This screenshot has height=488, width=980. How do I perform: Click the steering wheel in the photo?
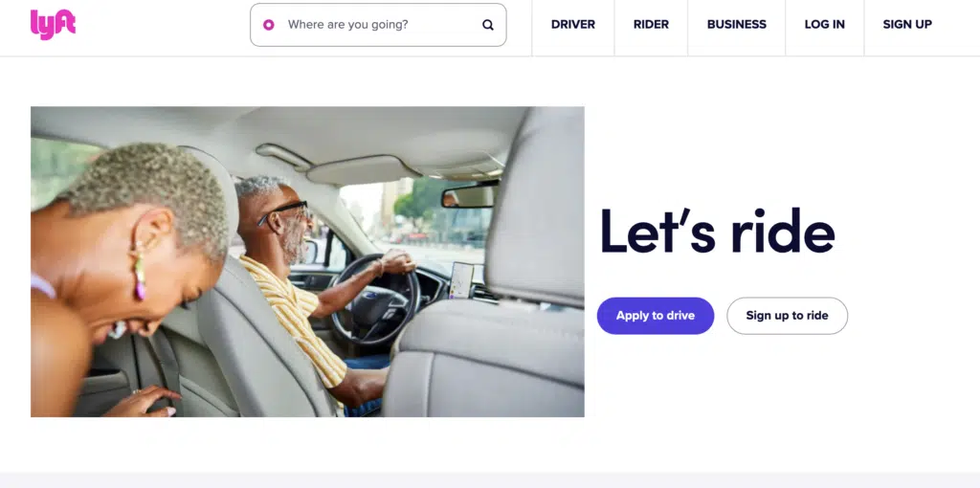375,299
